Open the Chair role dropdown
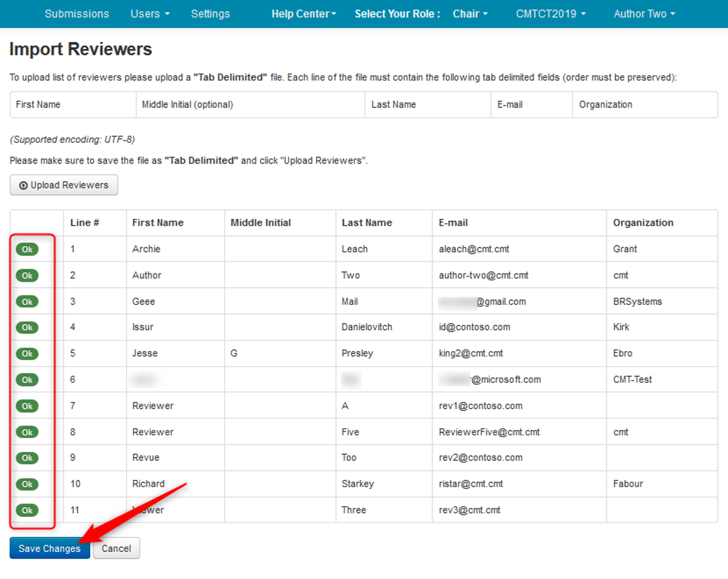 [470, 13]
